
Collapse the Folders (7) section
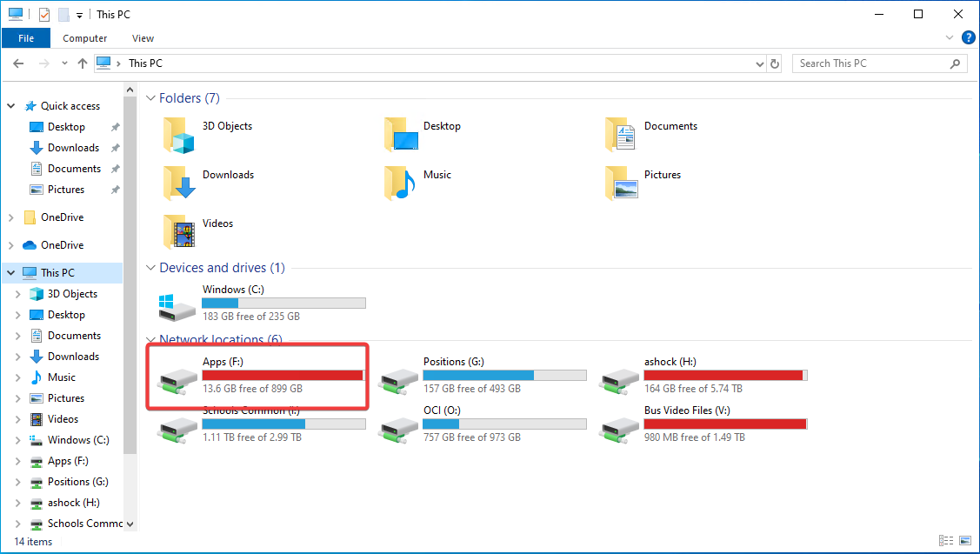coord(150,99)
